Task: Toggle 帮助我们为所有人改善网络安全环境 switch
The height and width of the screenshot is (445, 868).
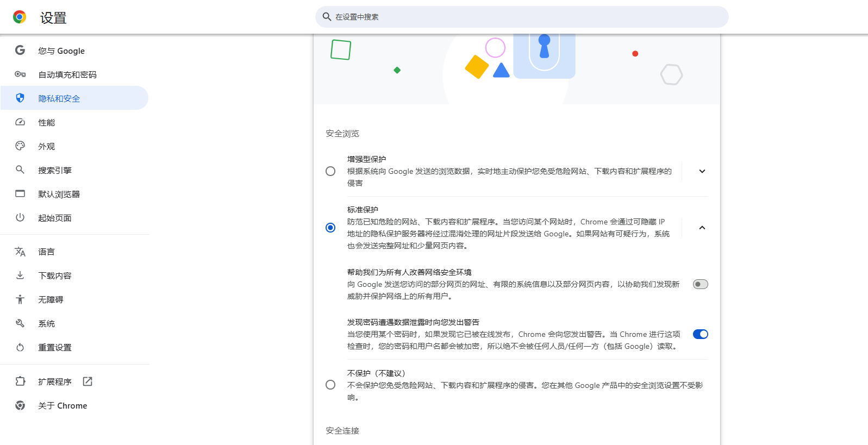Action: point(701,284)
